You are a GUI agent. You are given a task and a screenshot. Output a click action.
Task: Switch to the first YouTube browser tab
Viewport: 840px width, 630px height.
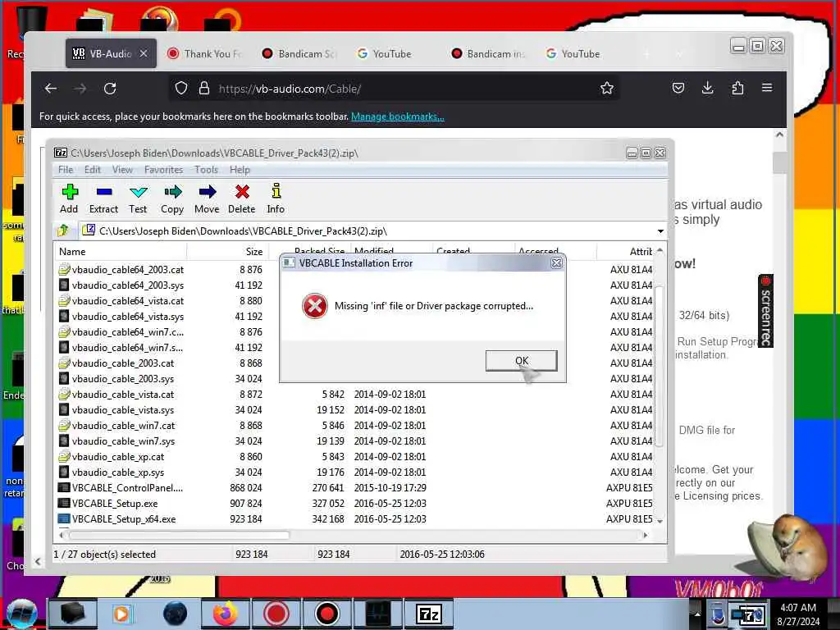click(x=395, y=53)
